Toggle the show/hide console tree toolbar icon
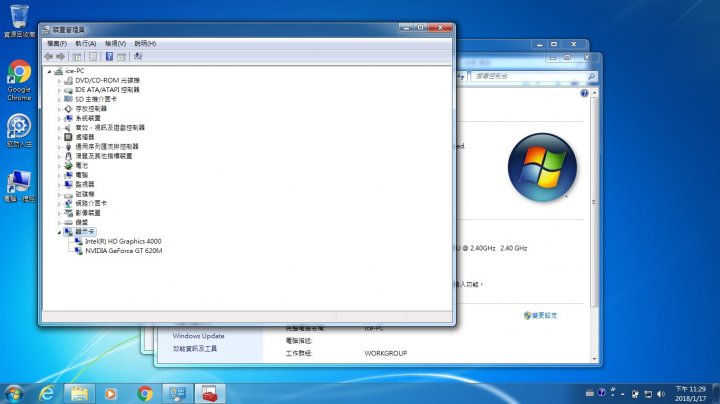Screen dimensions: 720x404 77,56
